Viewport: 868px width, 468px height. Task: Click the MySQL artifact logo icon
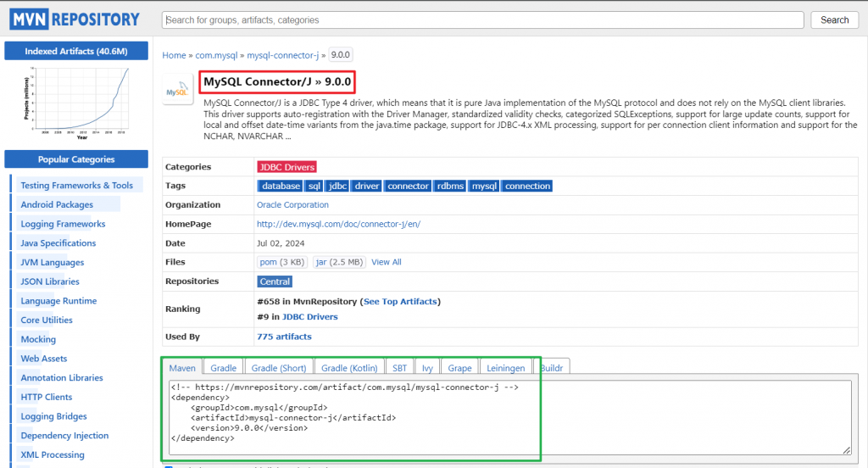(x=177, y=90)
